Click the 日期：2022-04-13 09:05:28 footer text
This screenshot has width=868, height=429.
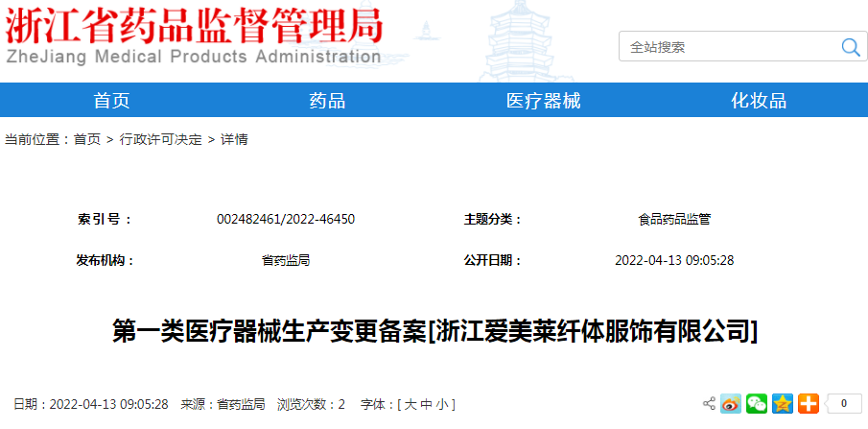[x=91, y=404]
